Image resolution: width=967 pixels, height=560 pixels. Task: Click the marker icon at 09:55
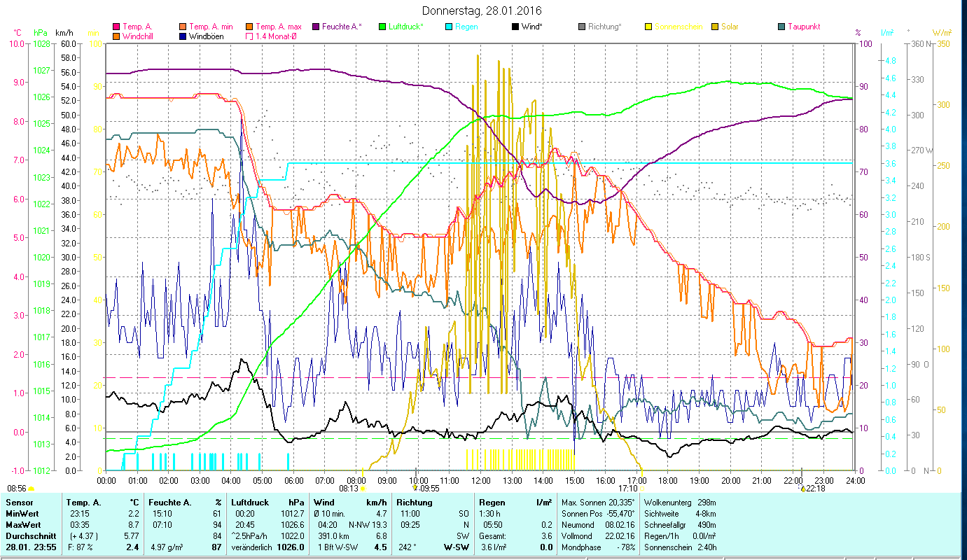(415, 489)
